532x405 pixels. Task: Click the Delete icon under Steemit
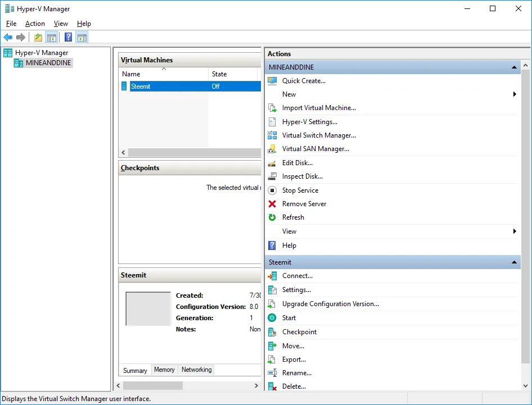point(272,386)
